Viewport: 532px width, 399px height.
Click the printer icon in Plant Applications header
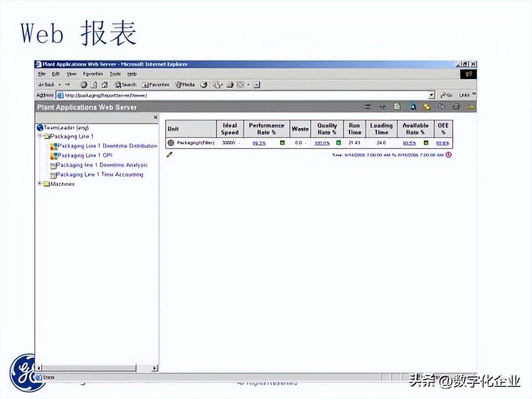[x=456, y=107]
